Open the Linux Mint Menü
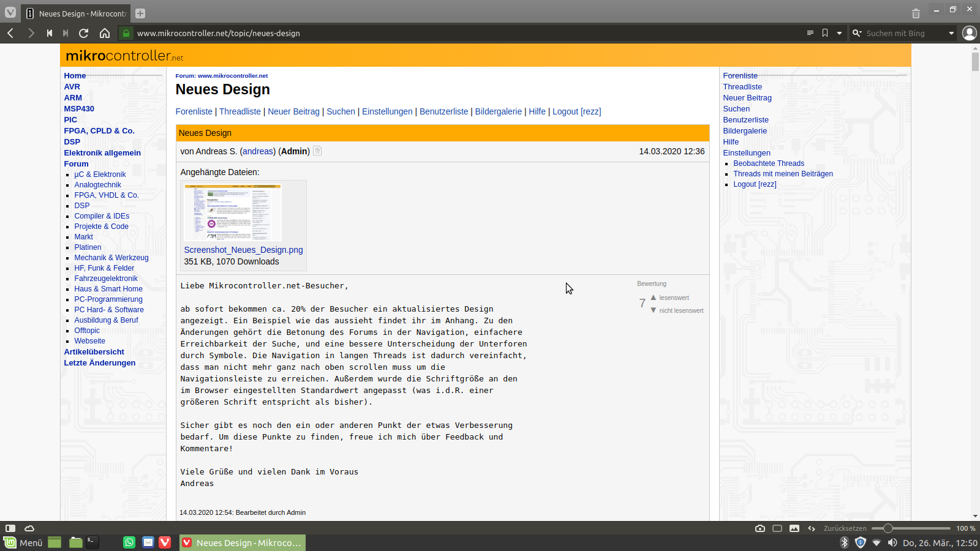Viewport: 980px width, 551px height. pos(23,542)
